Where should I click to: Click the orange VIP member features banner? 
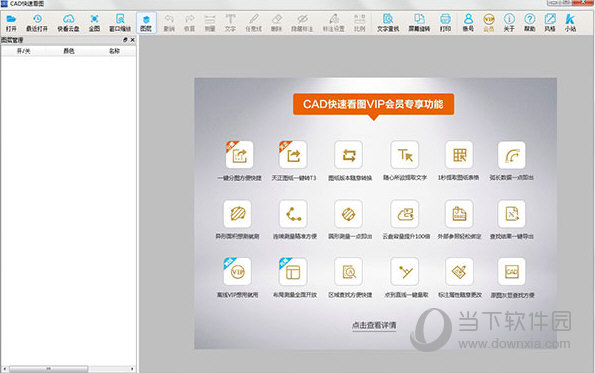point(373,104)
